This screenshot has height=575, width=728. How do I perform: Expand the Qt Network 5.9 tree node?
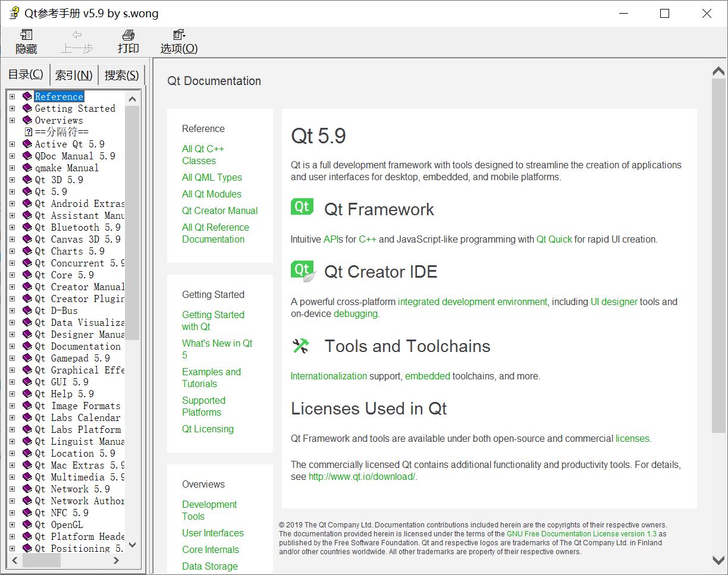12,489
